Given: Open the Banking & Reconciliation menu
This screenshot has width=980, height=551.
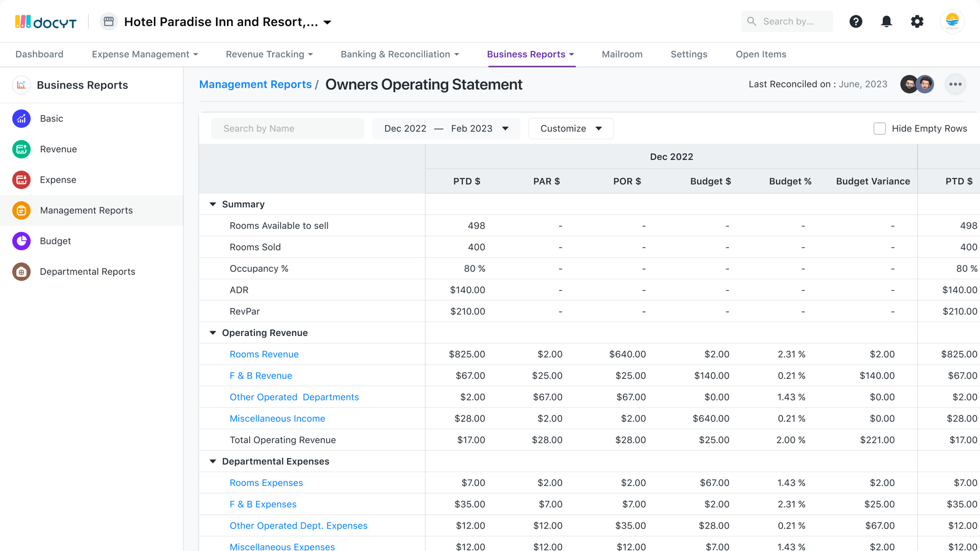Looking at the screenshot, I should tap(399, 54).
